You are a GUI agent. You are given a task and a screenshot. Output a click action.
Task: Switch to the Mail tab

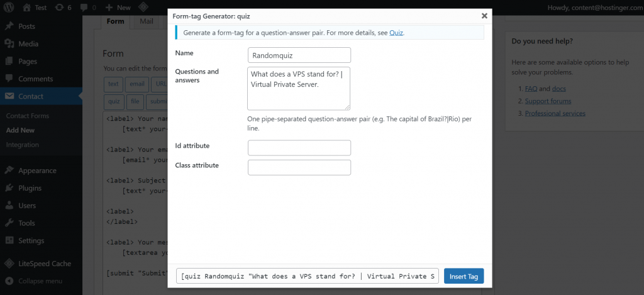pos(146,21)
